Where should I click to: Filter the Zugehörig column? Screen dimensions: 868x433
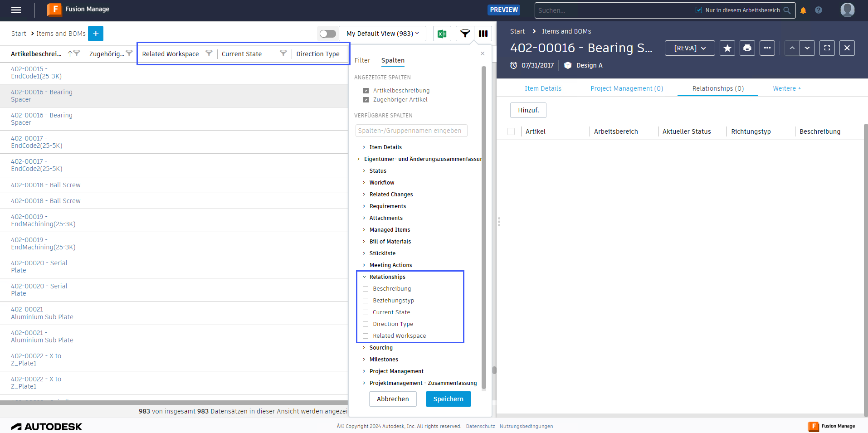click(129, 53)
